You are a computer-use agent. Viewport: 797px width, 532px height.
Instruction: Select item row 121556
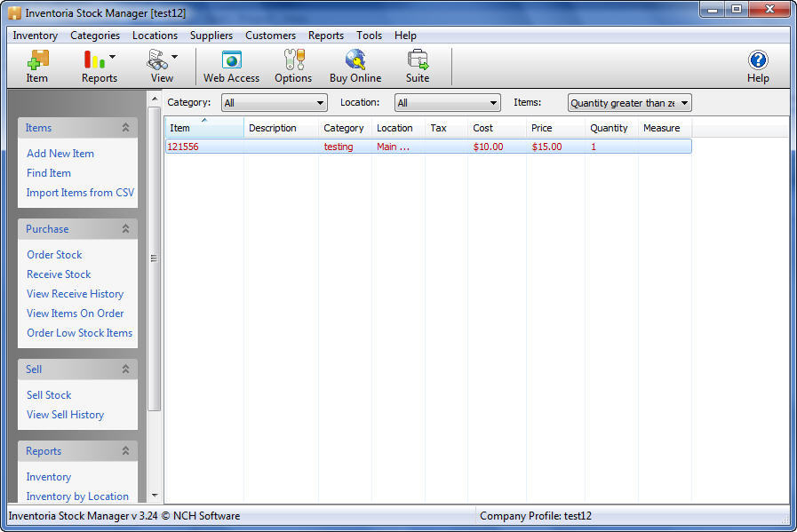coord(428,147)
